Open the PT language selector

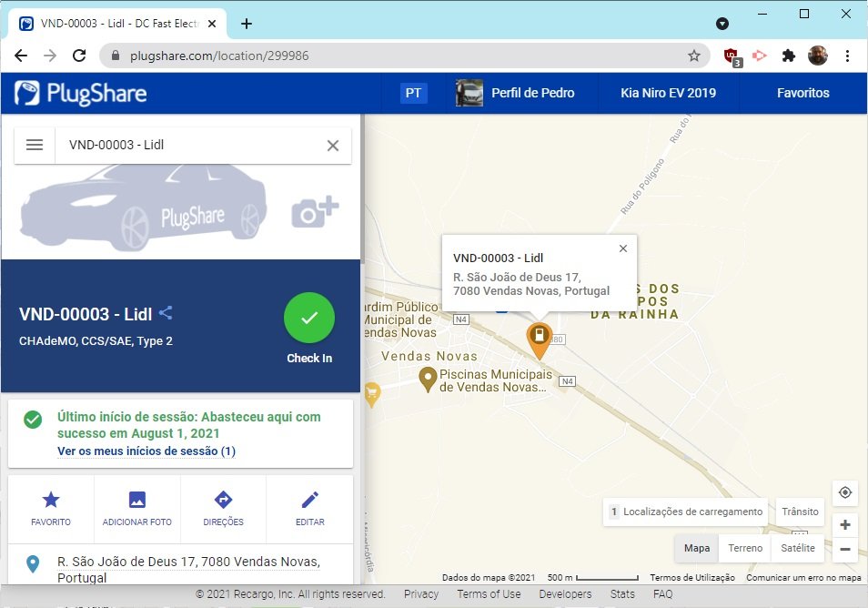pyautogui.click(x=413, y=93)
